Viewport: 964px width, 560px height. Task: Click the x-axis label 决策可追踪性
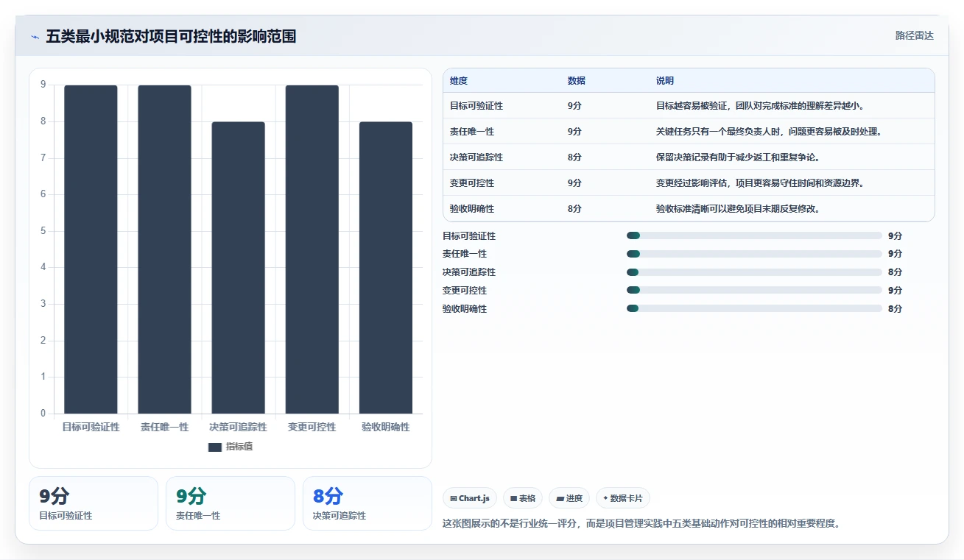238,427
